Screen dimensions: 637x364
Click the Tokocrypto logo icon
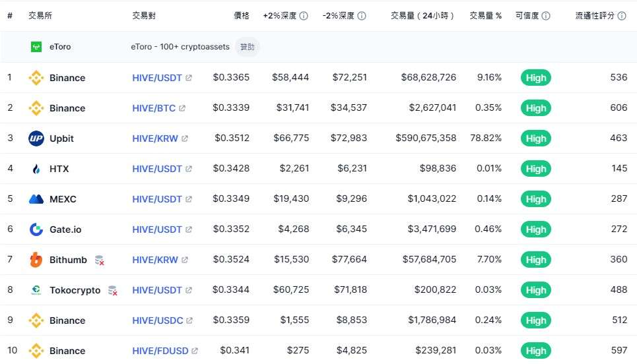coord(36,290)
